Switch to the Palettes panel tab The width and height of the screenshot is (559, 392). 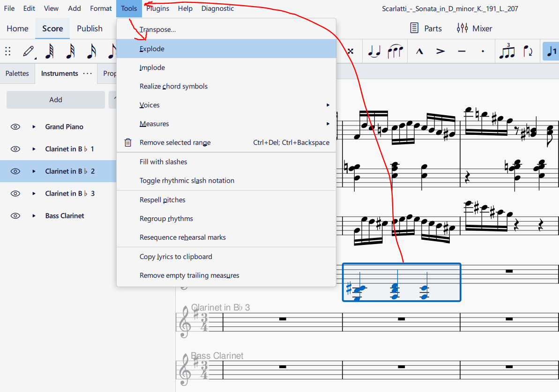point(17,74)
